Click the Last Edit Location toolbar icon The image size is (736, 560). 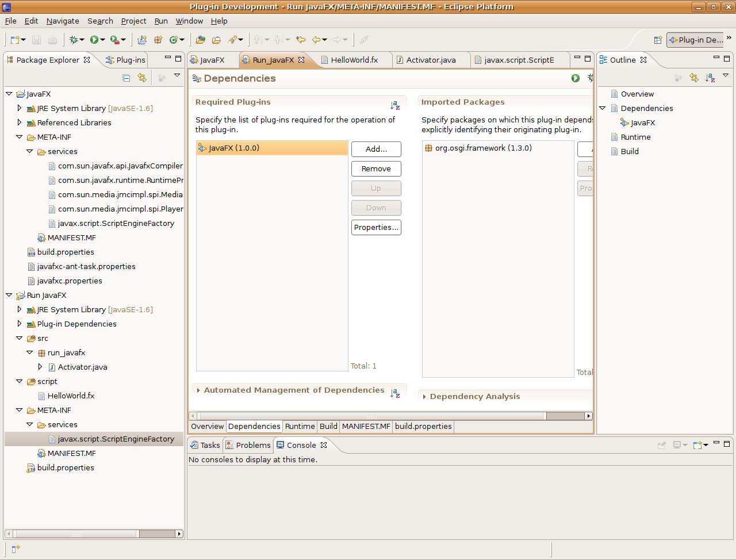pos(300,40)
